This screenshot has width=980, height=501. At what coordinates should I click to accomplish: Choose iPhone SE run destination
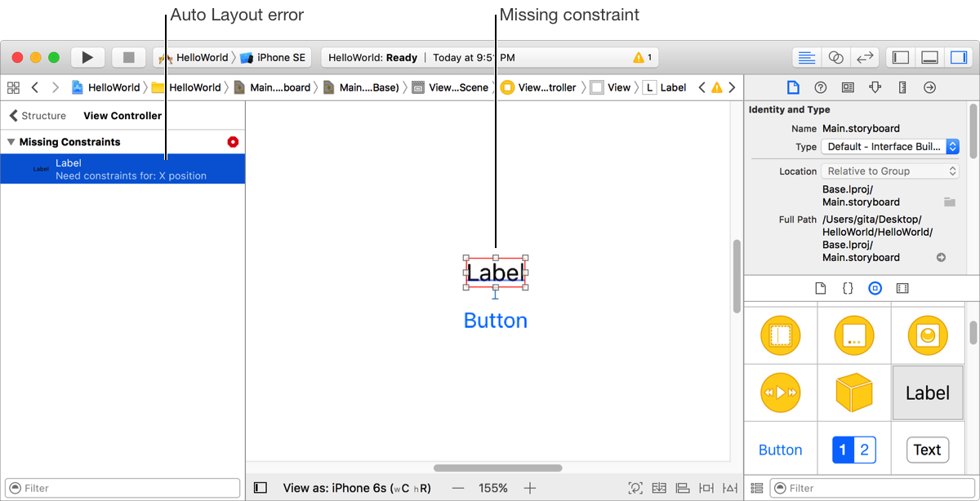tap(273, 57)
